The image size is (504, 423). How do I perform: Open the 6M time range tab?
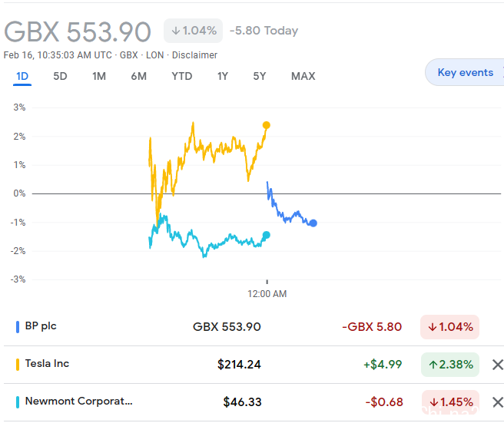tap(138, 77)
